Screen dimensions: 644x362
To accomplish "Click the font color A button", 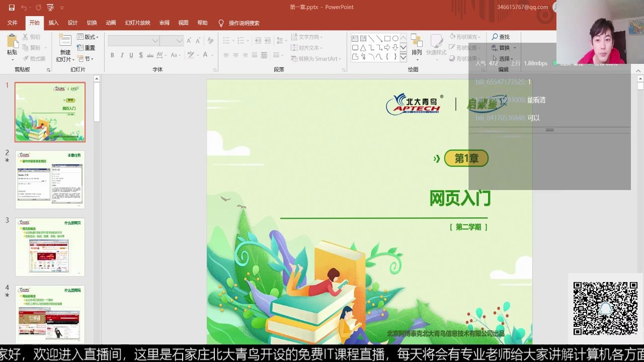I will tap(206, 55).
